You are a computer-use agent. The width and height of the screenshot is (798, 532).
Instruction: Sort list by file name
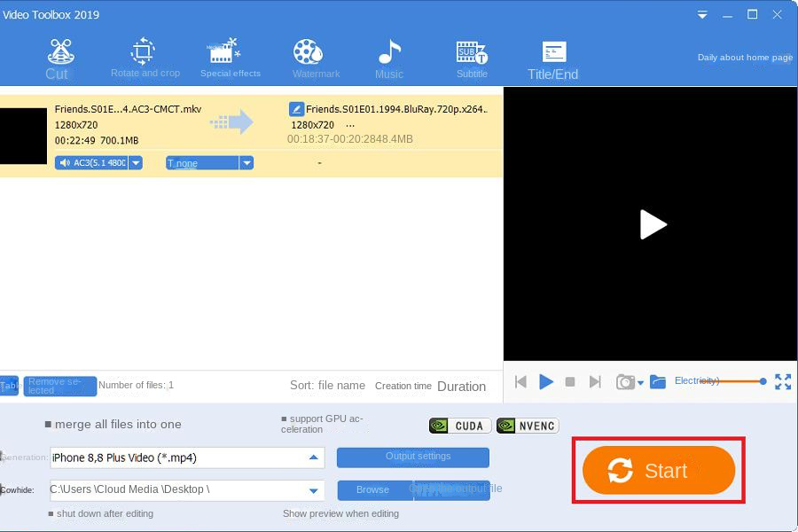(341, 386)
